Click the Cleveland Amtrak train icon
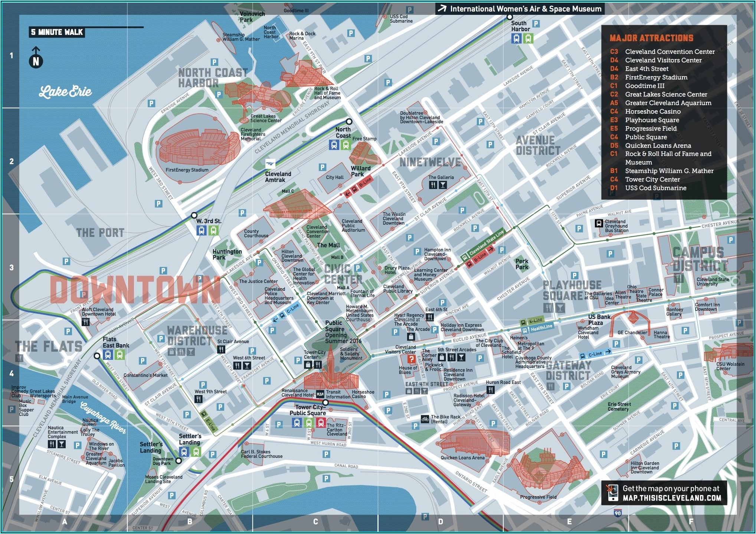Screen dimensions: 756x534 [270, 163]
